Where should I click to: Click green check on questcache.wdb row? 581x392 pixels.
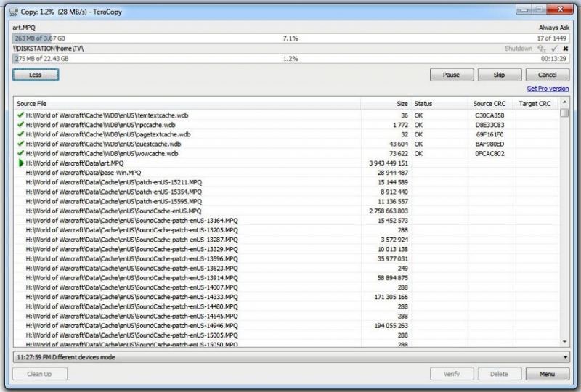[21, 144]
